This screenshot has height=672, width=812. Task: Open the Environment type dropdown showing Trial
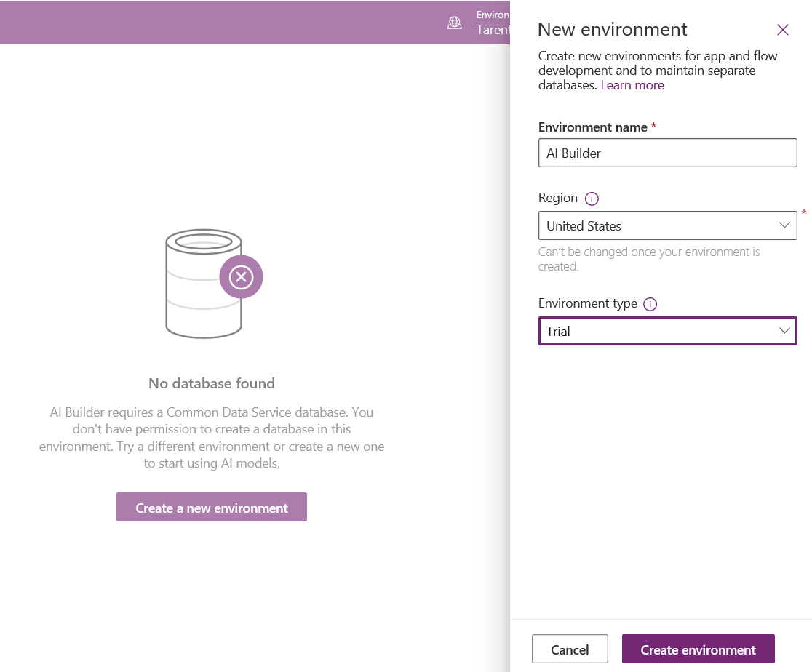pos(667,331)
